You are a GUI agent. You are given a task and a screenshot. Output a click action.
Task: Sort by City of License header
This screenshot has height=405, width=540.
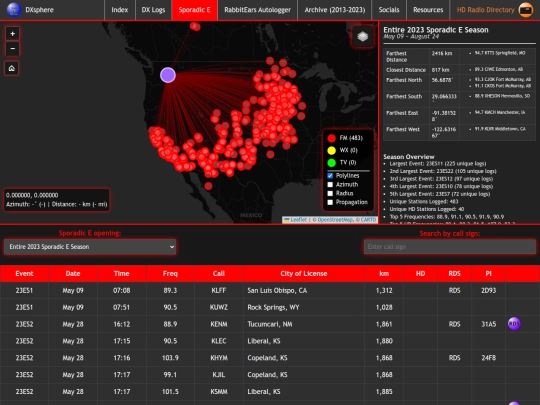(x=304, y=274)
